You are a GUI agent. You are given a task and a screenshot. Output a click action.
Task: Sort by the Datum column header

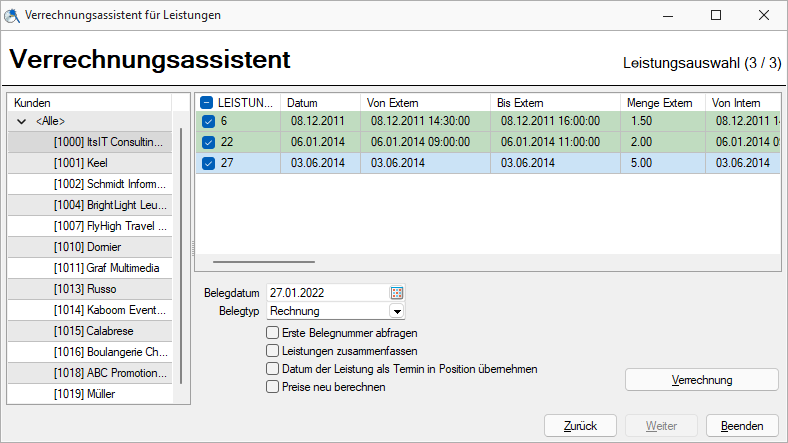pos(318,102)
